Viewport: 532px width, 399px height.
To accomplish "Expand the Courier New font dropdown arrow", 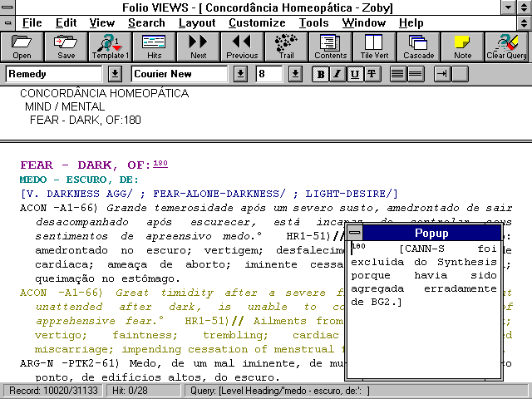I will (240, 74).
